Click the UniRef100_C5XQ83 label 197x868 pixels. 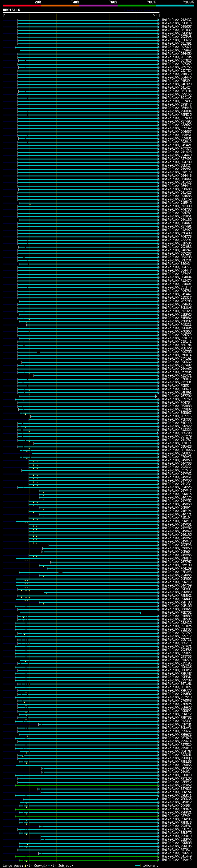[x=177, y=406]
